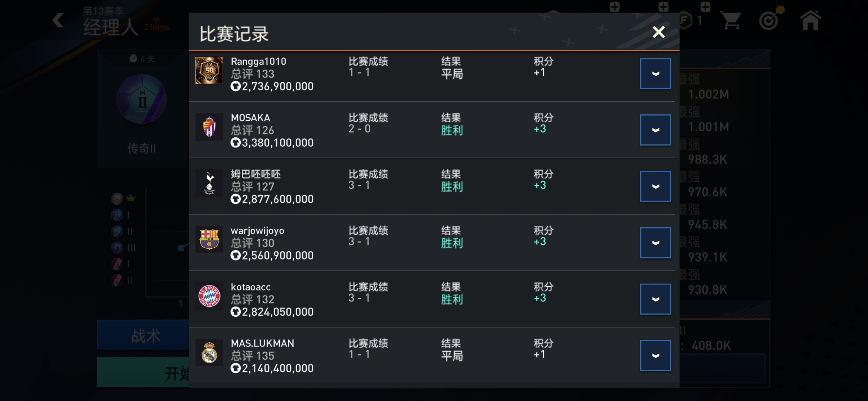Expand the MAS.LUKMAN match details
This screenshot has height=401, width=868.
coord(655,356)
